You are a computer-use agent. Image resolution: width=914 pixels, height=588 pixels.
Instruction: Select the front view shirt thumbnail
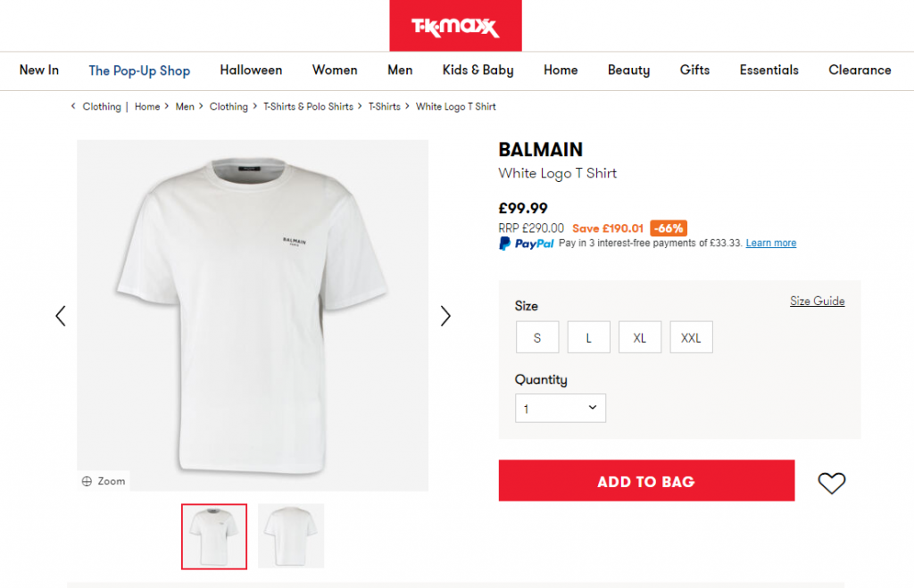[214, 536]
